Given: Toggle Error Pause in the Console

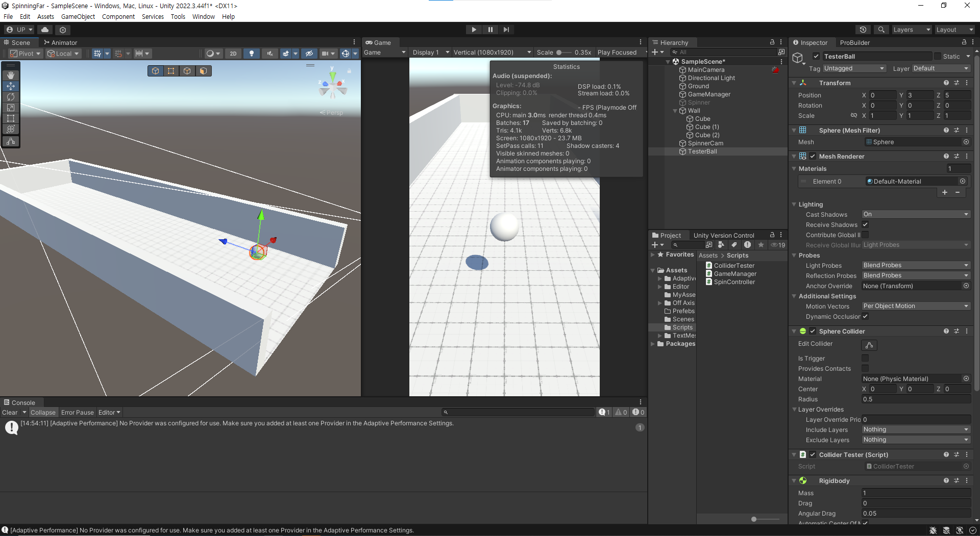Looking at the screenshot, I should point(77,412).
